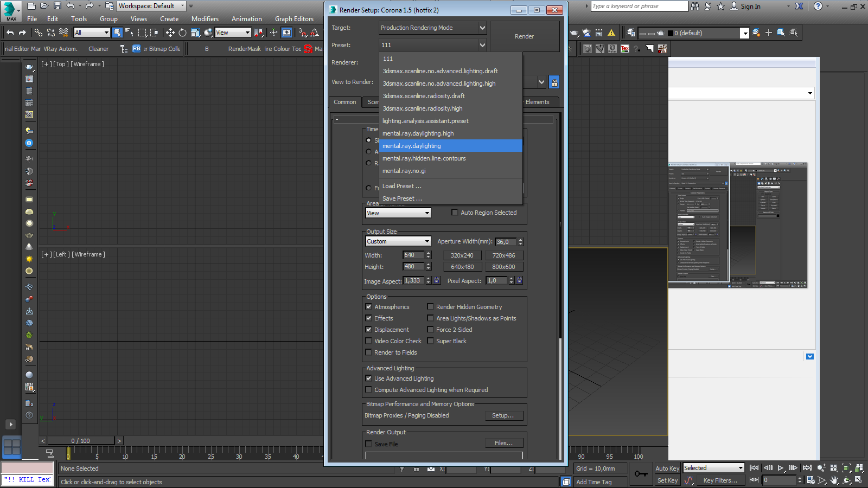Open Select by Name list
Image resolution: width=868 pixels, height=488 pixels.
[129, 33]
